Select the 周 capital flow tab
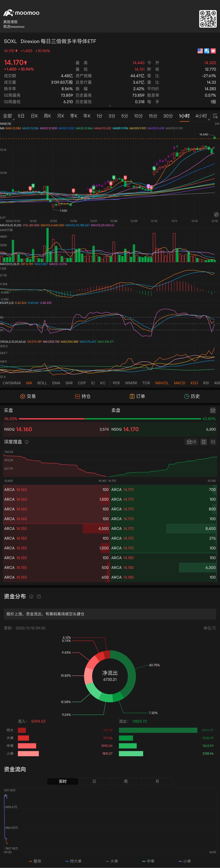This screenshot has width=220, height=868. 126,781
